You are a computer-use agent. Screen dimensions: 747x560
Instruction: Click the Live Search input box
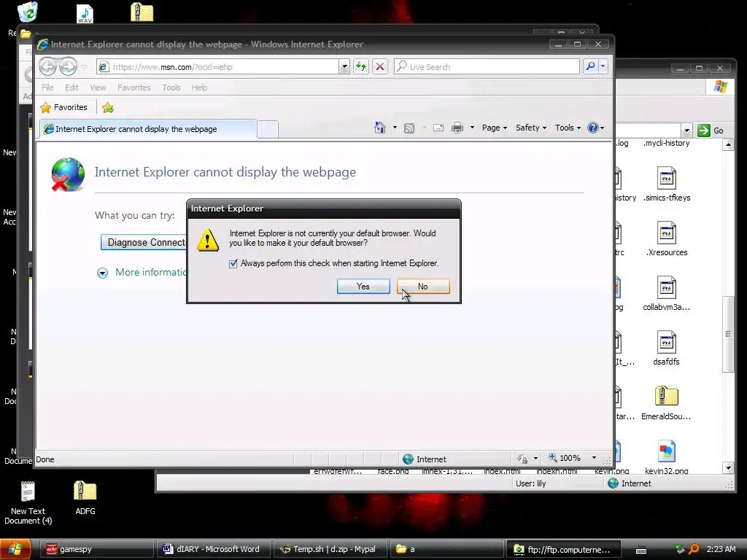point(487,66)
